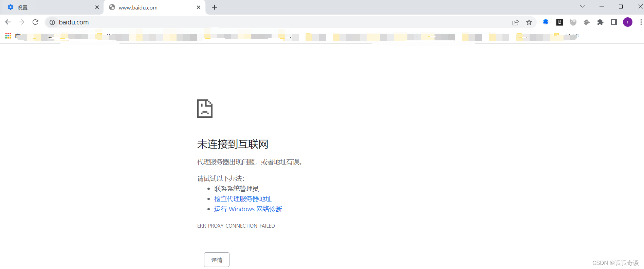Open the purple profile avatar
This screenshot has height=269, width=644.
click(628, 22)
